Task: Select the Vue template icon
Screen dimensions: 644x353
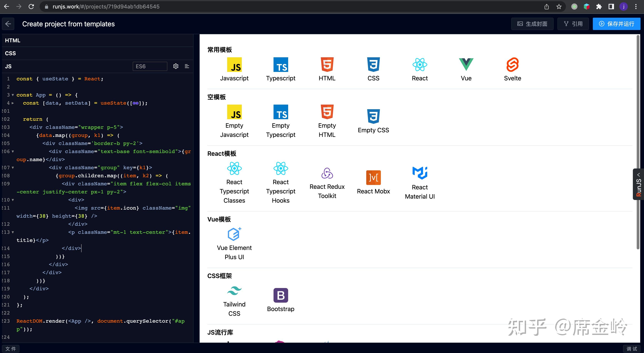Action: pyautogui.click(x=466, y=64)
